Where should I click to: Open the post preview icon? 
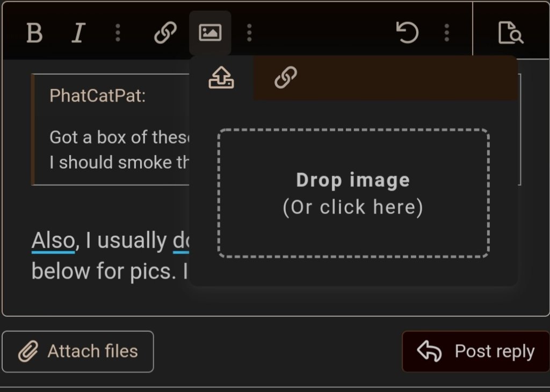tap(510, 34)
